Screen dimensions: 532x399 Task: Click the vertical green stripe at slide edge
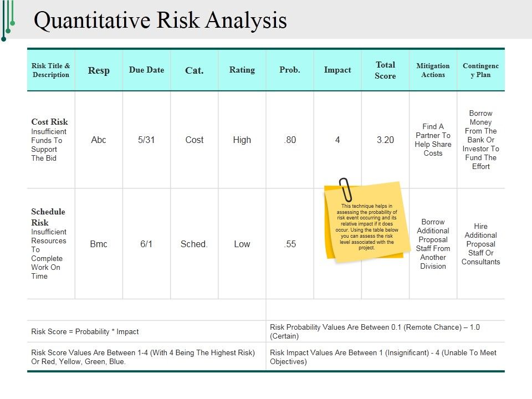(5, 17)
